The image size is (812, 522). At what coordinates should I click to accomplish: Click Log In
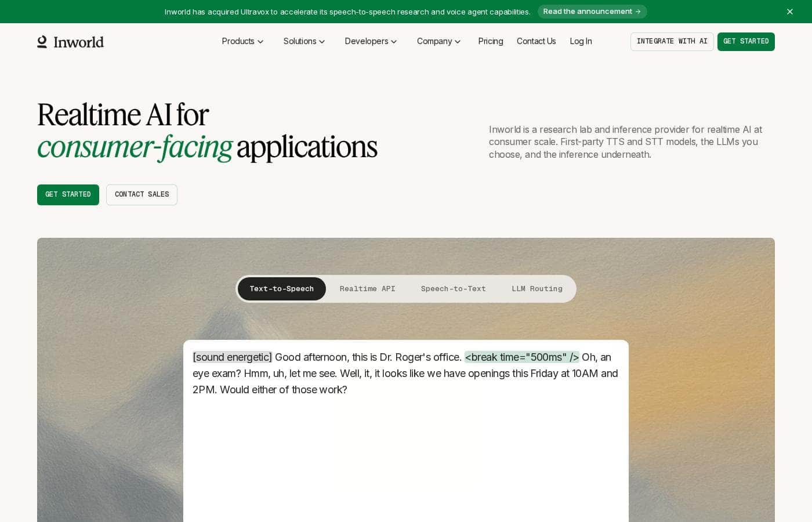tap(581, 41)
